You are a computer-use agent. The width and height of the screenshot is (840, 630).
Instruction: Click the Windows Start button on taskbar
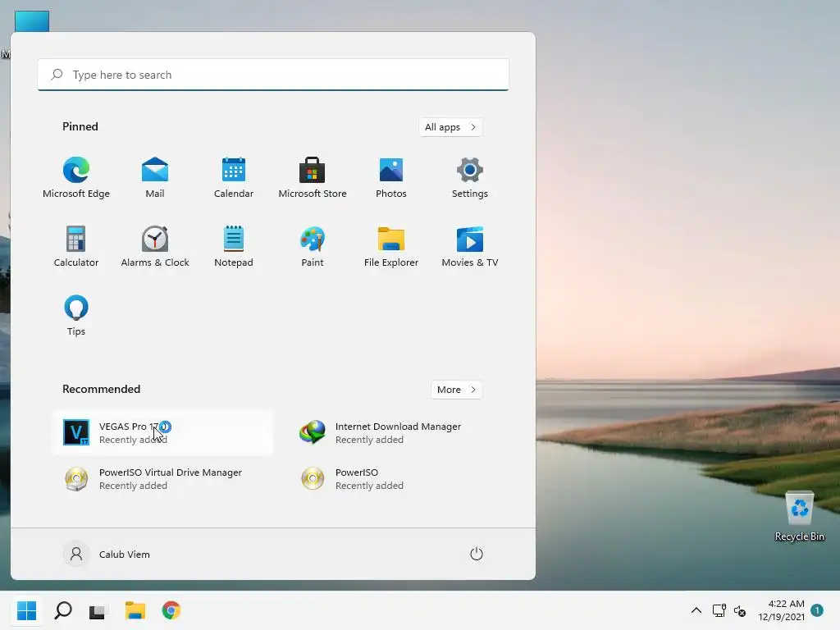(x=27, y=610)
